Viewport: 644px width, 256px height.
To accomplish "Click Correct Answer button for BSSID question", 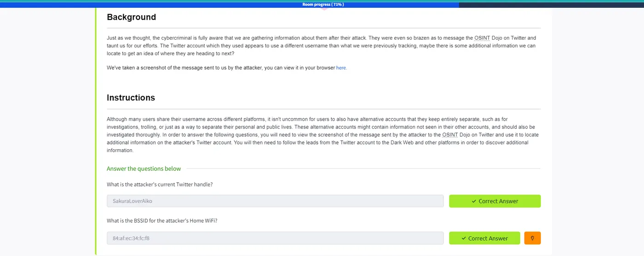I will click(485, 238).
